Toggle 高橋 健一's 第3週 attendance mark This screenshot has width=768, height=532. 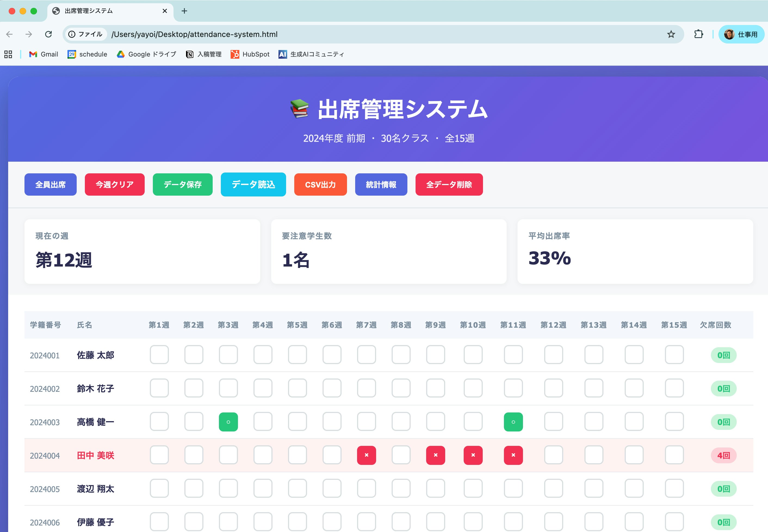tap(228, 422)
